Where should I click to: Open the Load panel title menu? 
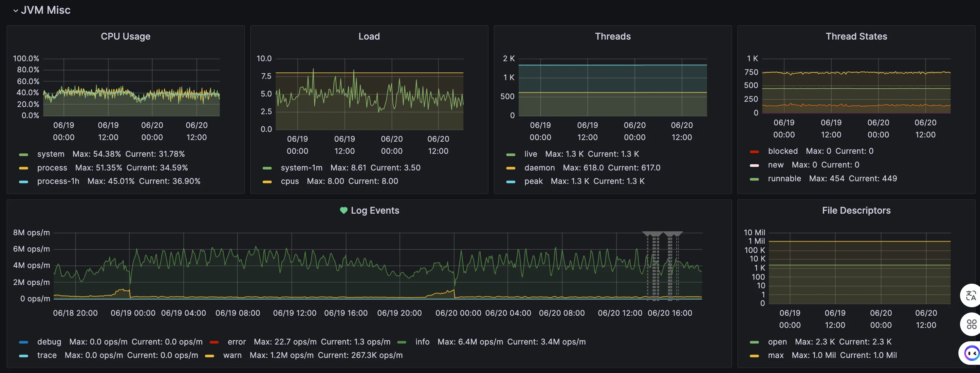(x=369, y=37)
